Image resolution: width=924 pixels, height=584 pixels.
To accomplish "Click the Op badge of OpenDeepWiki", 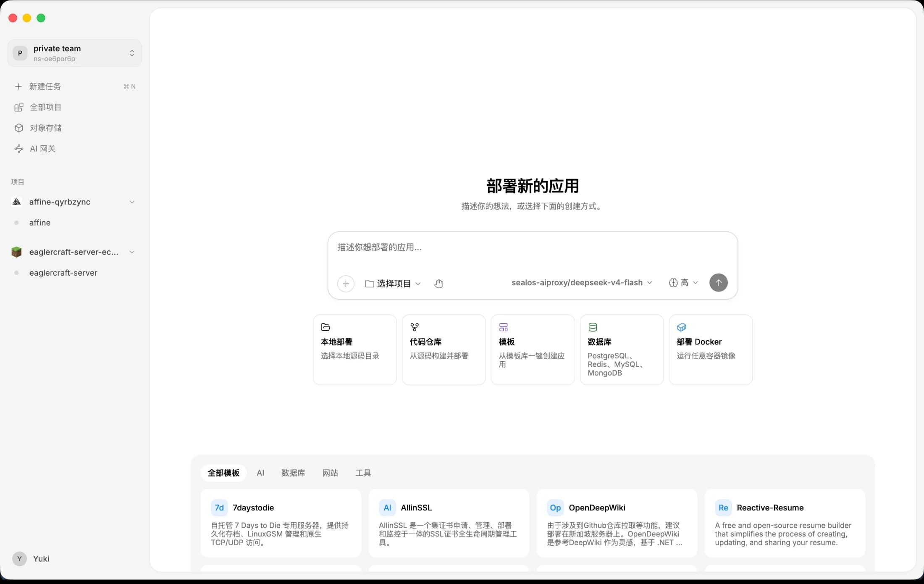I will click(x=555, y=508).
